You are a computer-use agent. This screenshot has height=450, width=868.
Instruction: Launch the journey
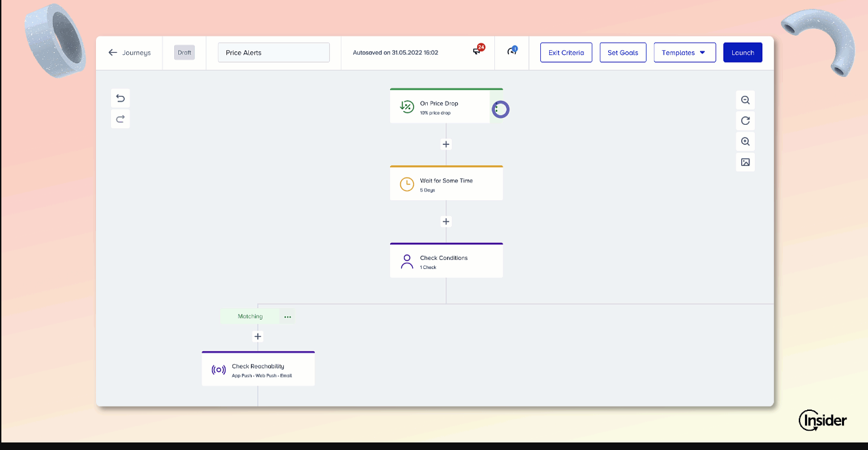[x=743, y=53]
